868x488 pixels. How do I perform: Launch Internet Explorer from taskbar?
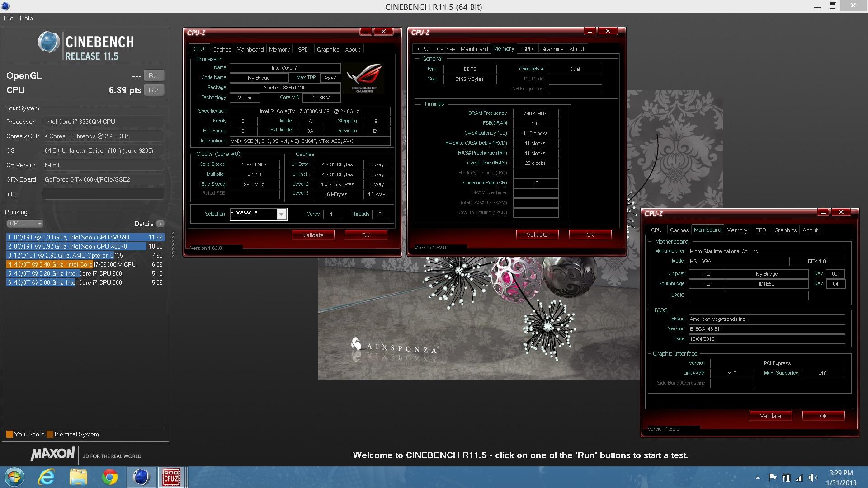coord(46,477)
